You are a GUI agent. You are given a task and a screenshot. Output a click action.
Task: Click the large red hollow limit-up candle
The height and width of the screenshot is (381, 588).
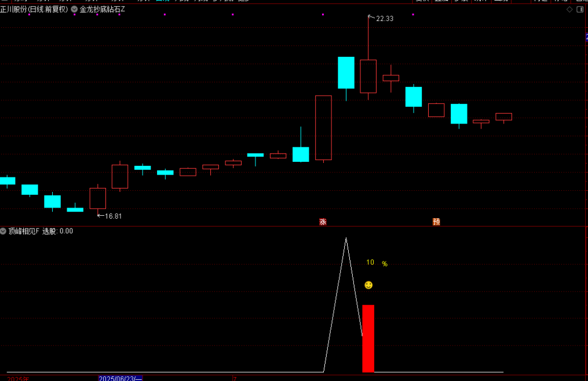pos(323,128)
